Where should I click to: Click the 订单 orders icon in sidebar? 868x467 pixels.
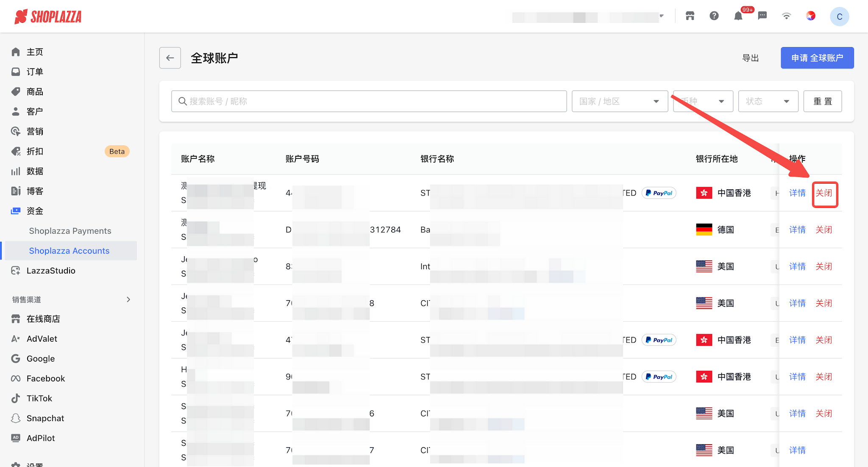(16, 72)
